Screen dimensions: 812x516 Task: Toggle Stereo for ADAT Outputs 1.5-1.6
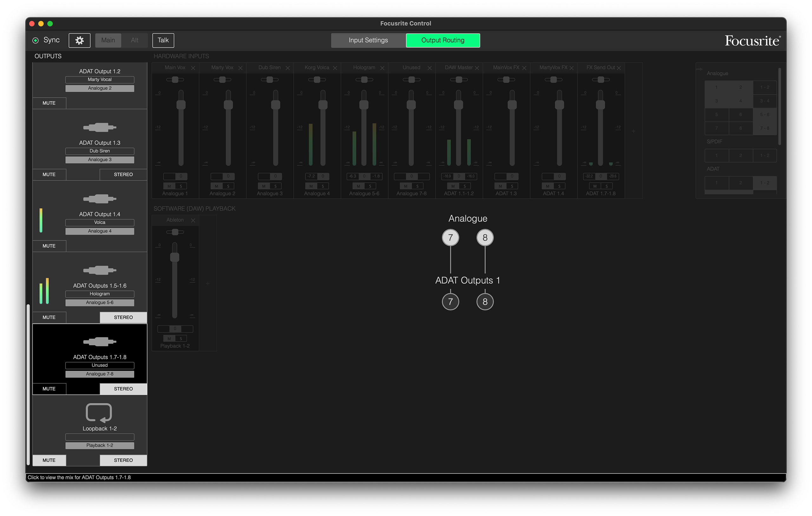123,318
